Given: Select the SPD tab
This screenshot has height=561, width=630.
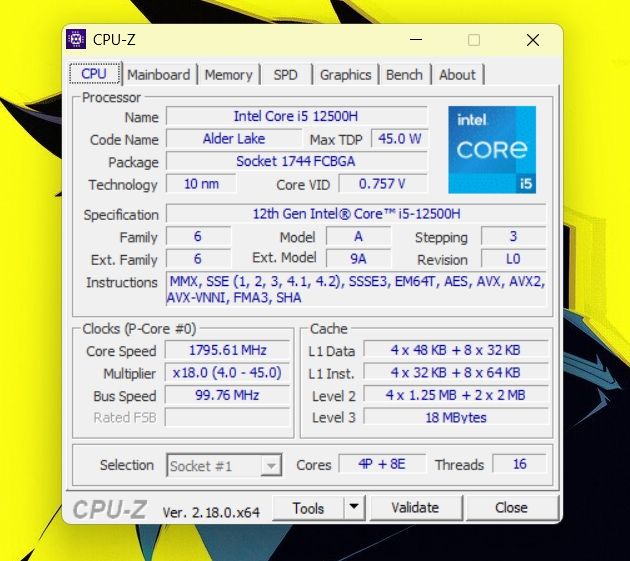Looking at the screenshot, I should (x=285, y=75).
